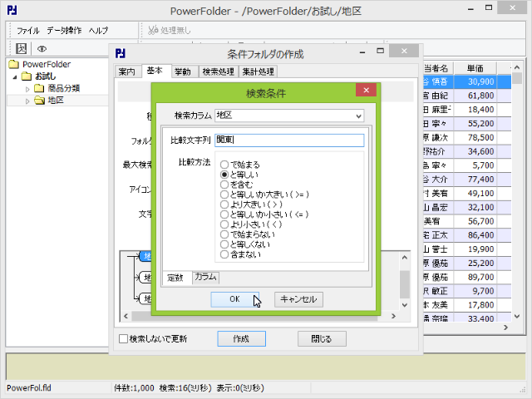This screenshot has height=399, width=532.
Task: Toggle the eye view icon in toolbar
Action: [42, 49]
